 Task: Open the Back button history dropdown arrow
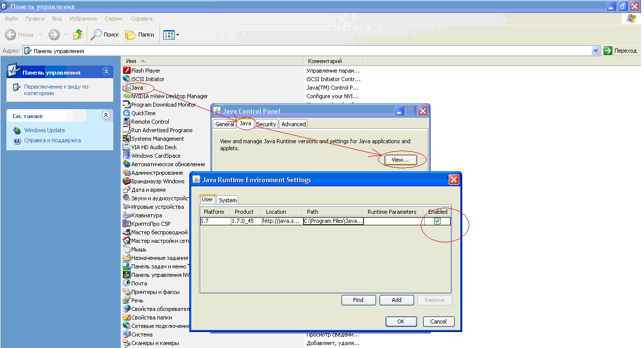click(x=40, y=35)
